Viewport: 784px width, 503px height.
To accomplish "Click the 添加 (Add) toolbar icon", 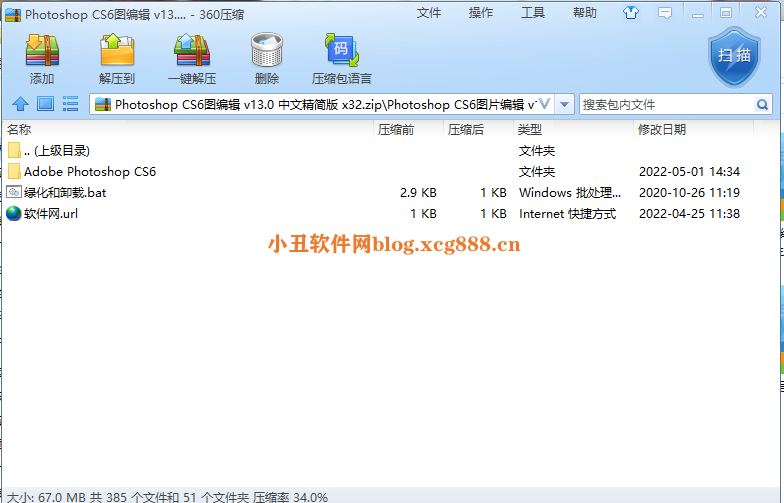I will pyautogui.click(x=42, y=50).
